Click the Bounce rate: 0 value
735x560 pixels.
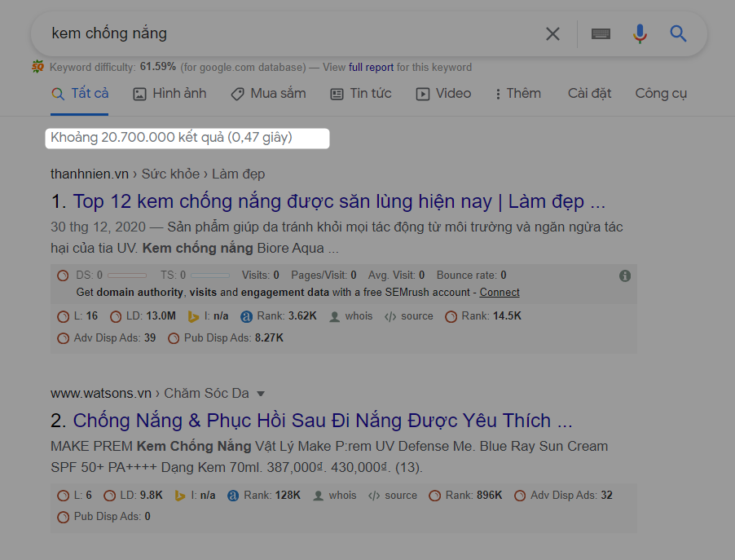[472, 275]
